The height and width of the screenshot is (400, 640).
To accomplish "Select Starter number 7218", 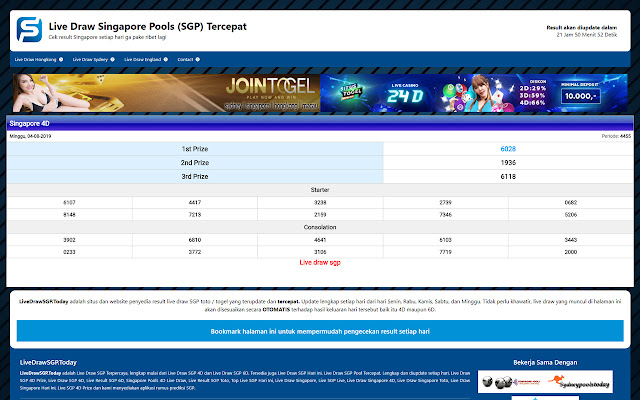I will (x=195, y=215).
